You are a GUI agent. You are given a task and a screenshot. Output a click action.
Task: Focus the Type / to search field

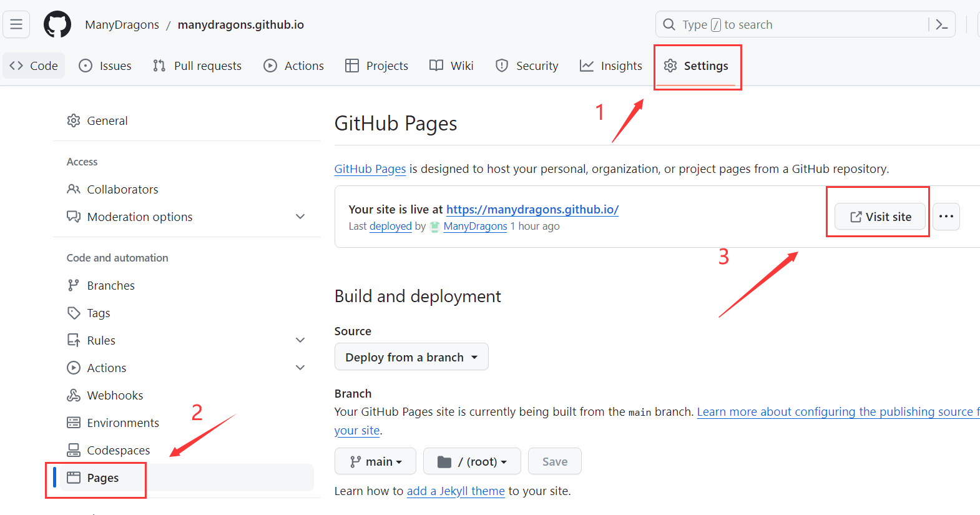click(x=805, y=24)
